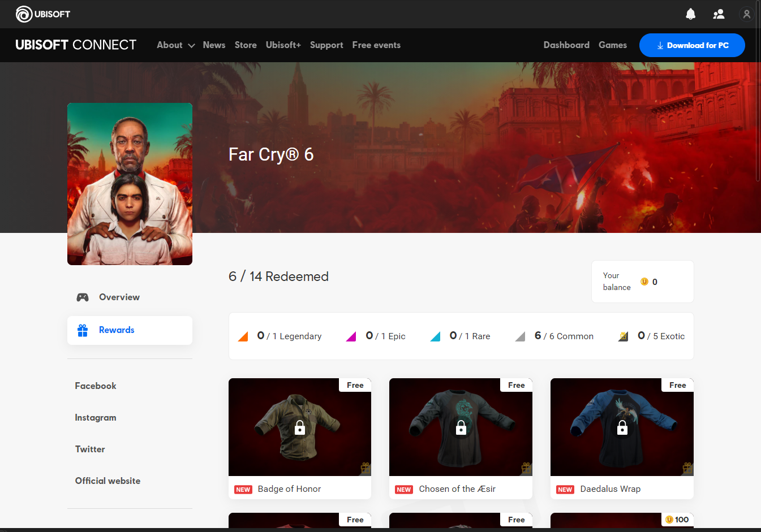Click the gift icon on Daedalus Wrap card

(x=688, y=468)
